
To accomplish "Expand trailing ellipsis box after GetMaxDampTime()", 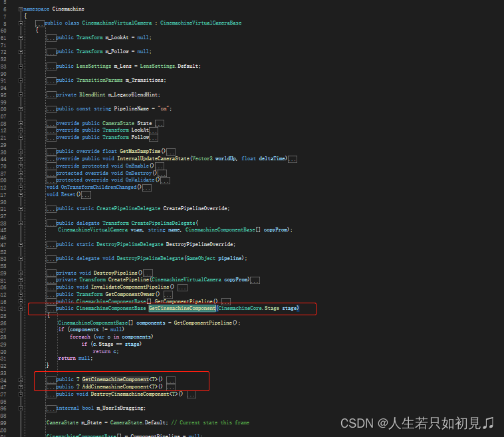I will 171,152.
